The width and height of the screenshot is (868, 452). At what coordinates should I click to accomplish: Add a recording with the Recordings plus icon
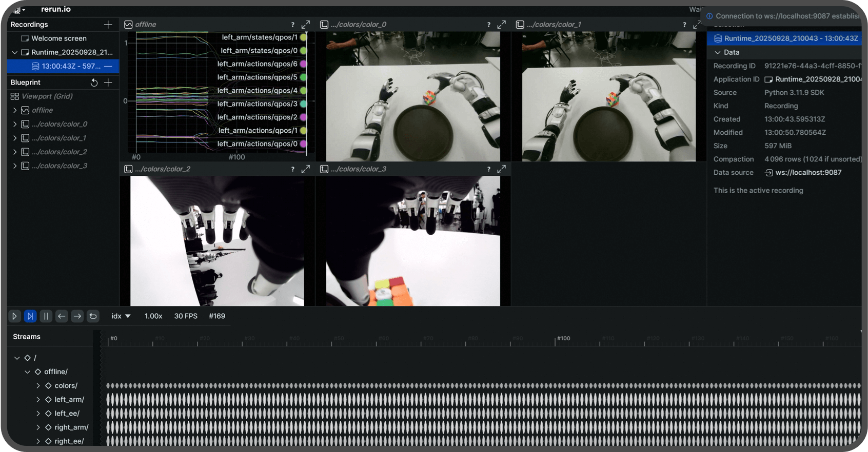point(108,25)
